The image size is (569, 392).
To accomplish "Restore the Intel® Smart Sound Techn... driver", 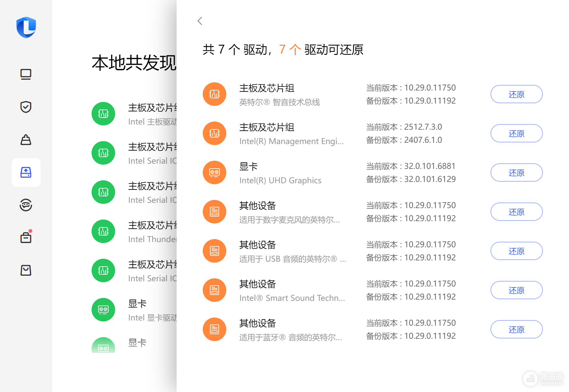I will (516, 290).
